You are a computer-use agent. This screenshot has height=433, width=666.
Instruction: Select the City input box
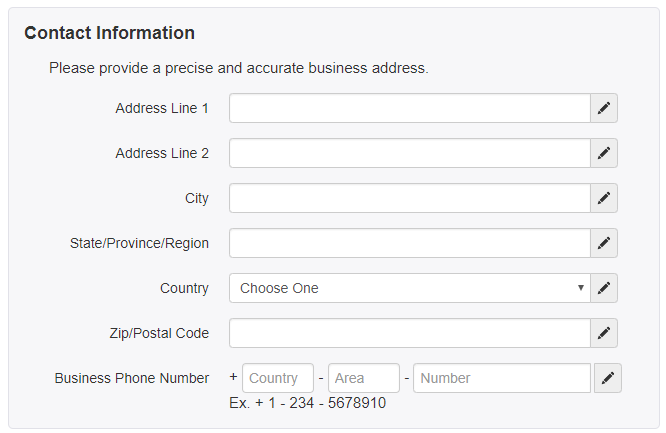[x=410, y=198]
